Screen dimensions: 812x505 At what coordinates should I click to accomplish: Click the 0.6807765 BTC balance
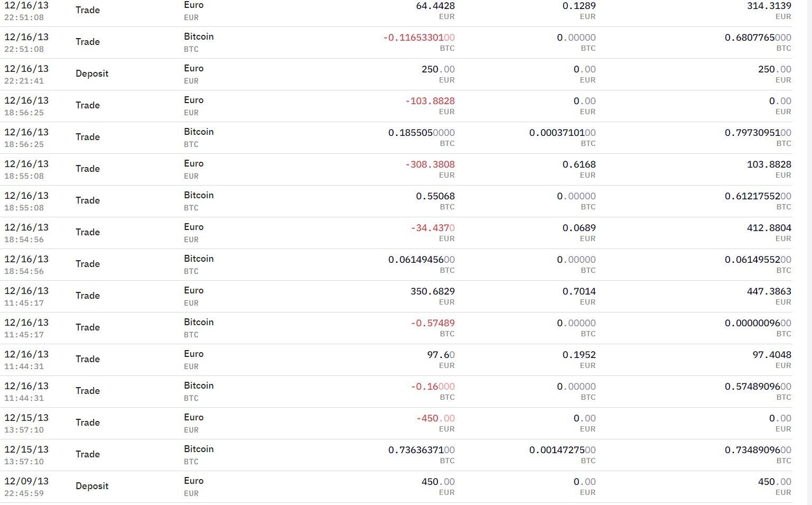click(x=758, y=38)
